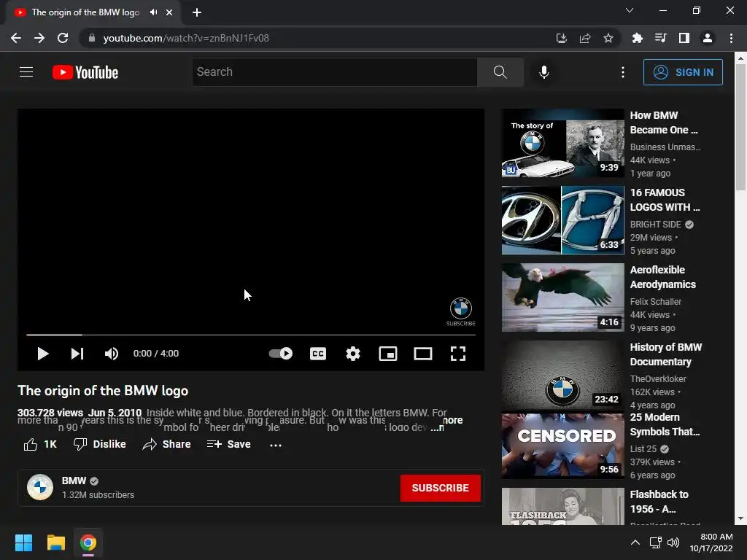Open a new Chrome tab
The image size is (747, 560).
pos(197,12)
